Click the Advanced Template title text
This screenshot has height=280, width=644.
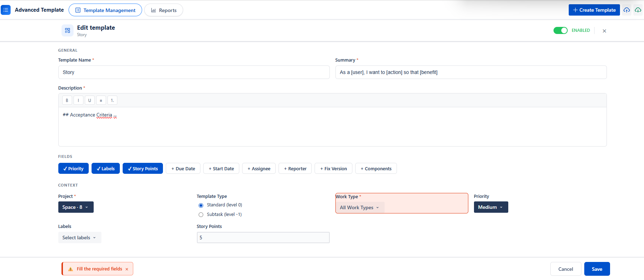point(39,10)
